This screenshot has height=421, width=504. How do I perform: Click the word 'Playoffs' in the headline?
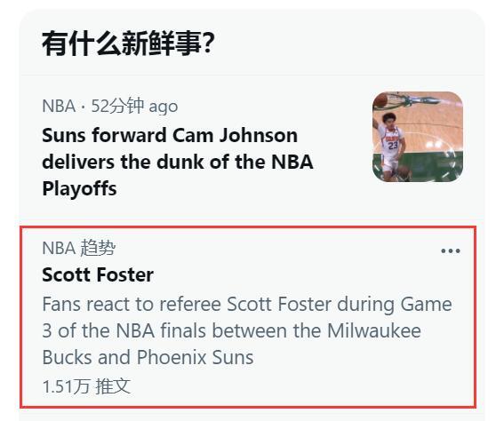click(79, 188)
